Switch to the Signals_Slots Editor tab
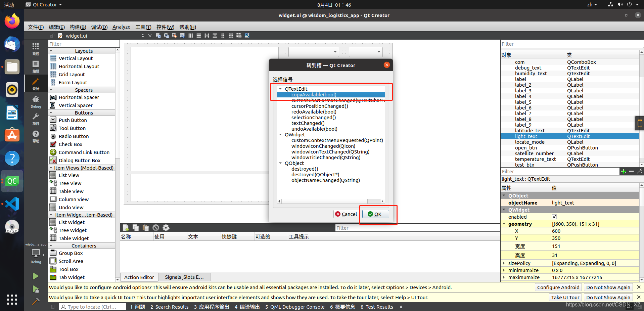Image resolution: width=644 pixels, height=311 pixels. tap(184, 277)
